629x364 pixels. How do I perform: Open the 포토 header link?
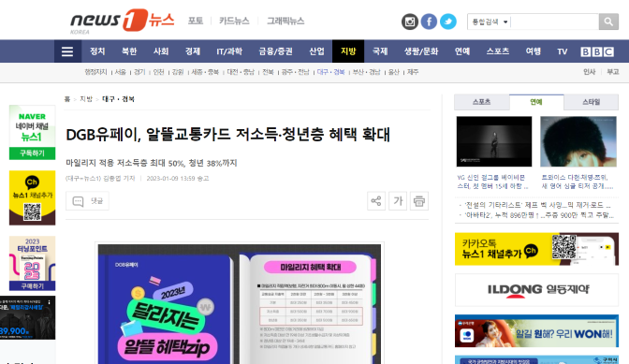click(x=196, y=21)
